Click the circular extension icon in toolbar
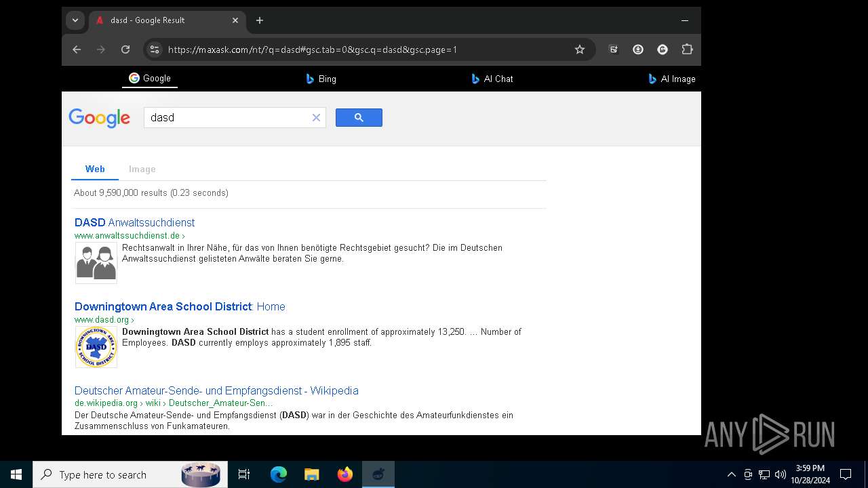The width and height of the screenshot is (868, 488). [x=663, y=49]
